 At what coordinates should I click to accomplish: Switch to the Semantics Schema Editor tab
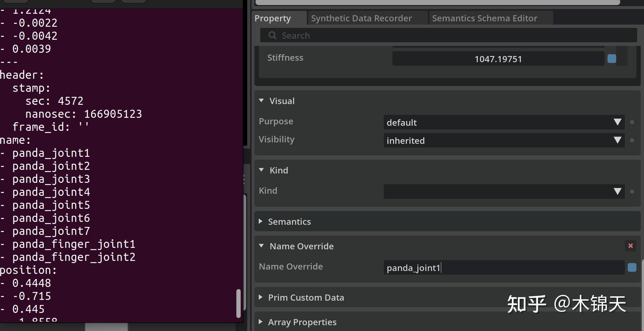(x=485, y=18)
